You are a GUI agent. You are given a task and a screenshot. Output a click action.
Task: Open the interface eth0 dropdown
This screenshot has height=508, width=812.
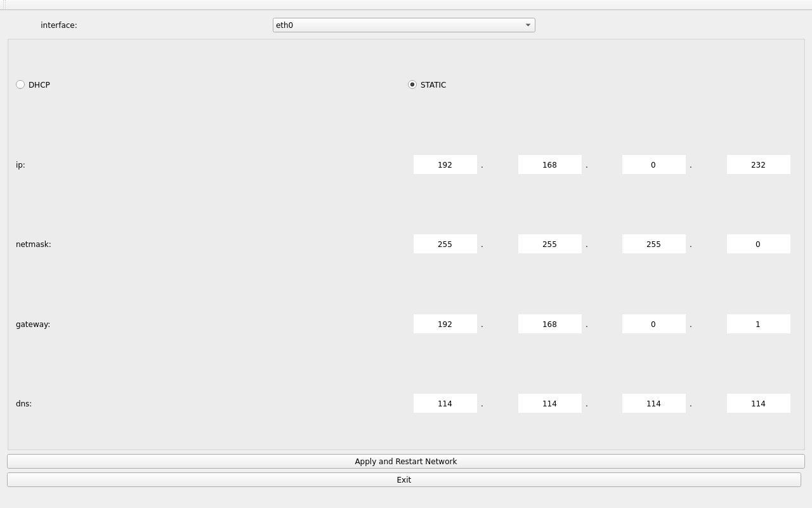click(403, 25)
